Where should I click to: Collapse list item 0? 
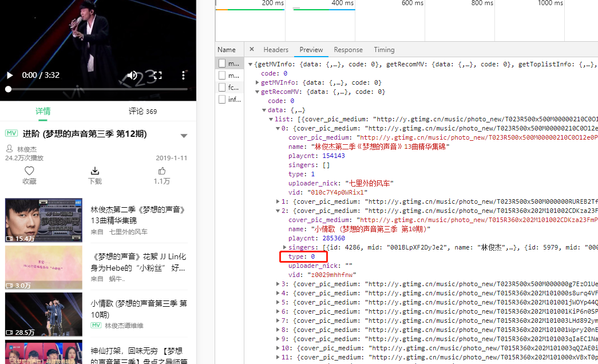tap(278, 129)
